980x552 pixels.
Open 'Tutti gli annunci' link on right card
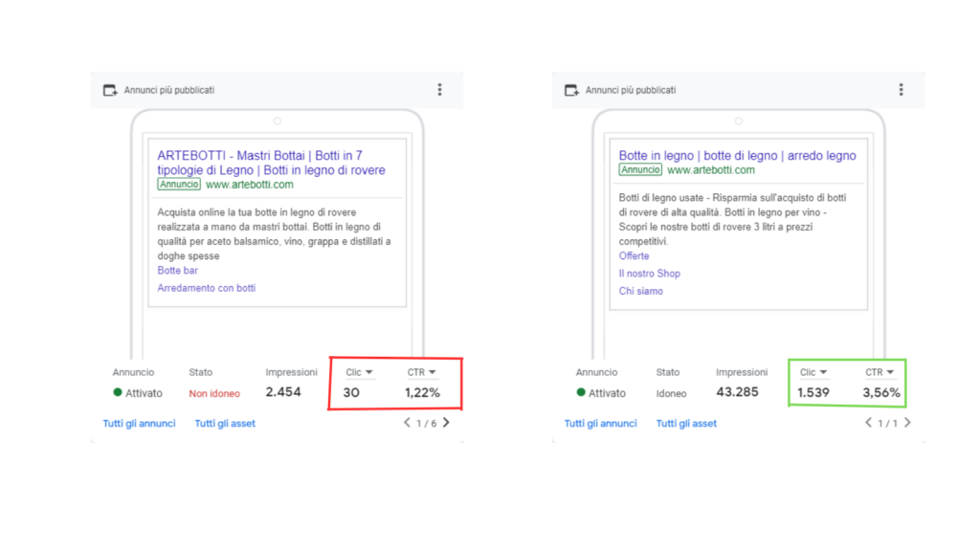(x=601, y=424)
